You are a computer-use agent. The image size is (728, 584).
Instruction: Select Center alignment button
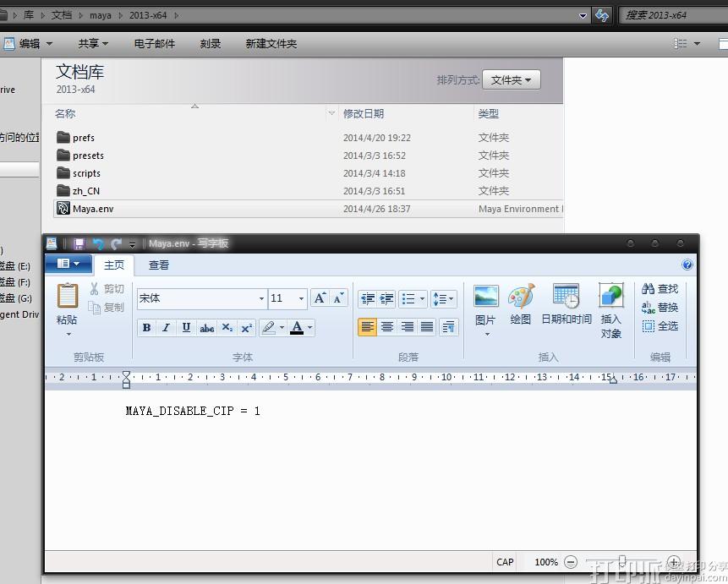387,327
